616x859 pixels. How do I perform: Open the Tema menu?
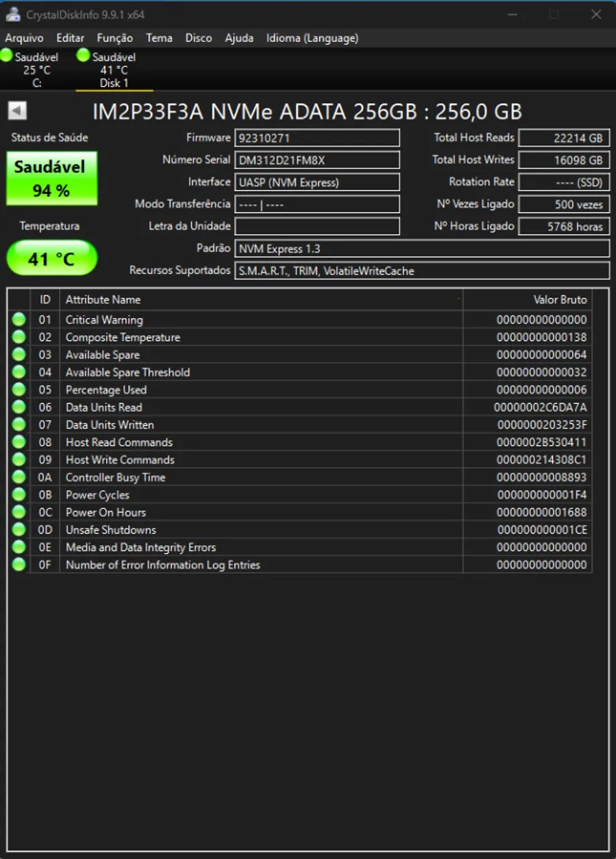159,38
